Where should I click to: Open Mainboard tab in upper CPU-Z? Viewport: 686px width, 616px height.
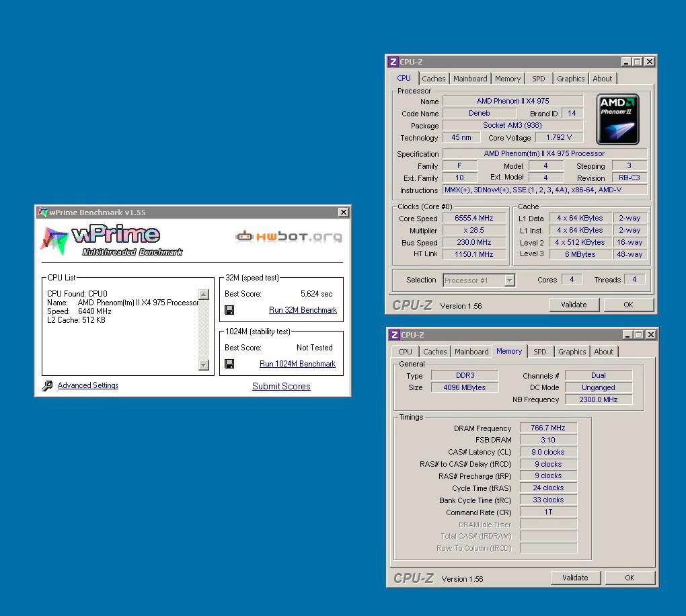[x=470, y=79]
